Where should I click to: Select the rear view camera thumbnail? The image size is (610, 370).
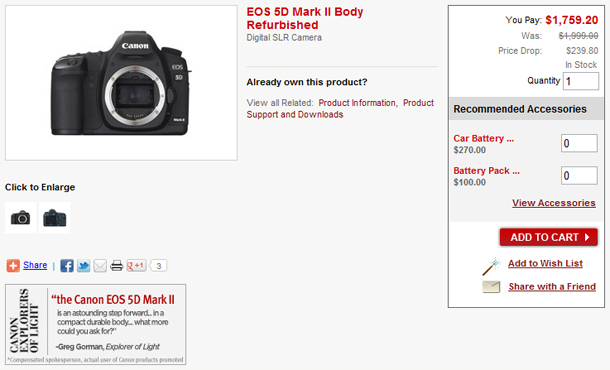click(54, 217)
